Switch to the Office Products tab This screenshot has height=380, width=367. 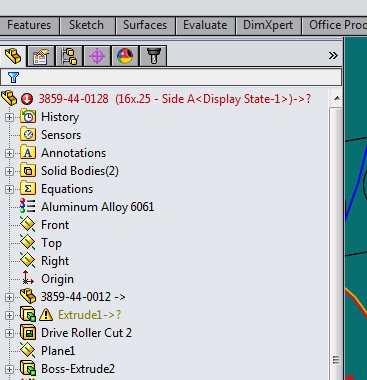coord(335,25)
